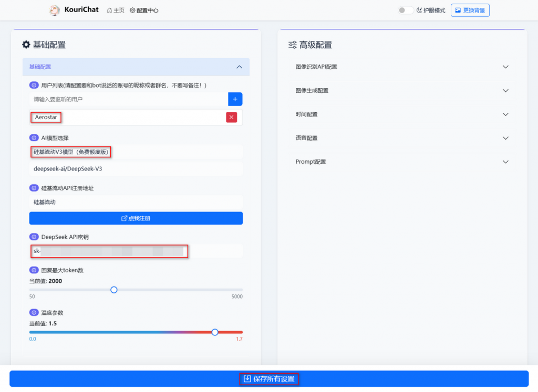This screenshot has height=392, width=538.
Task: Toggle the 护眼模式 switch
Action: click(406, 10)
